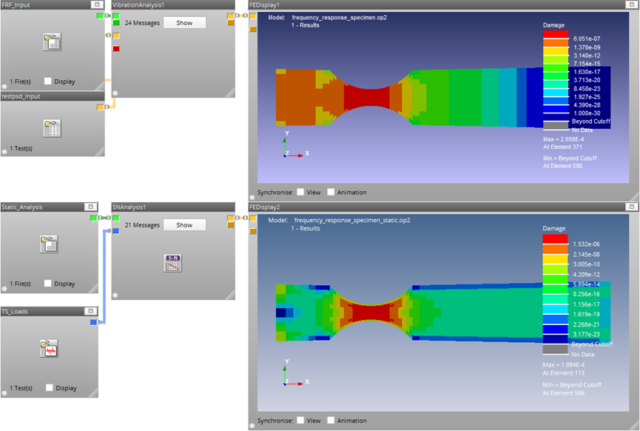Click legend value 1.532e-06
This screenshot has height=431, width=640.
coord(586,244)
